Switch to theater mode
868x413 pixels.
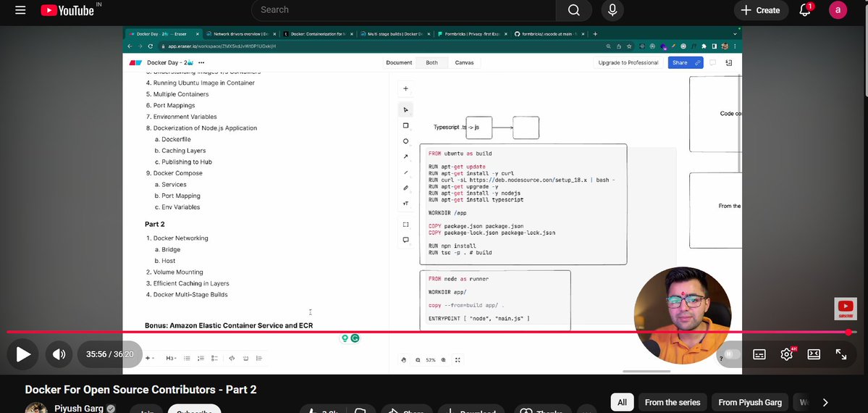(814, 354)
